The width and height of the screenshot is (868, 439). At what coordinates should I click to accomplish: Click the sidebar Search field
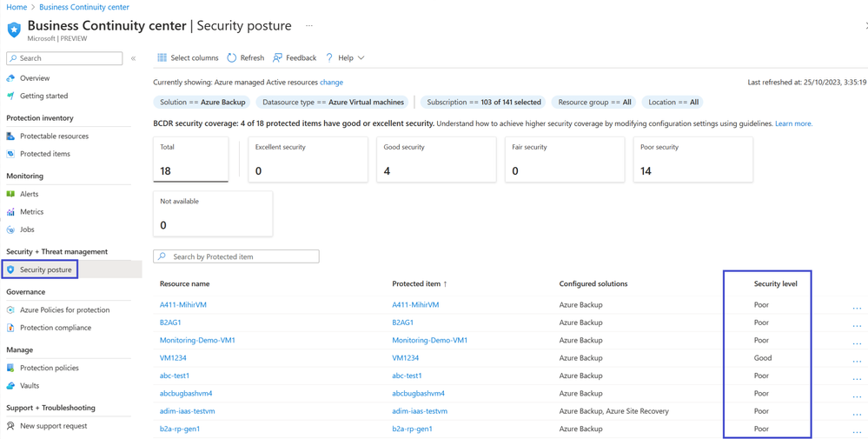[x=64, y=58]
